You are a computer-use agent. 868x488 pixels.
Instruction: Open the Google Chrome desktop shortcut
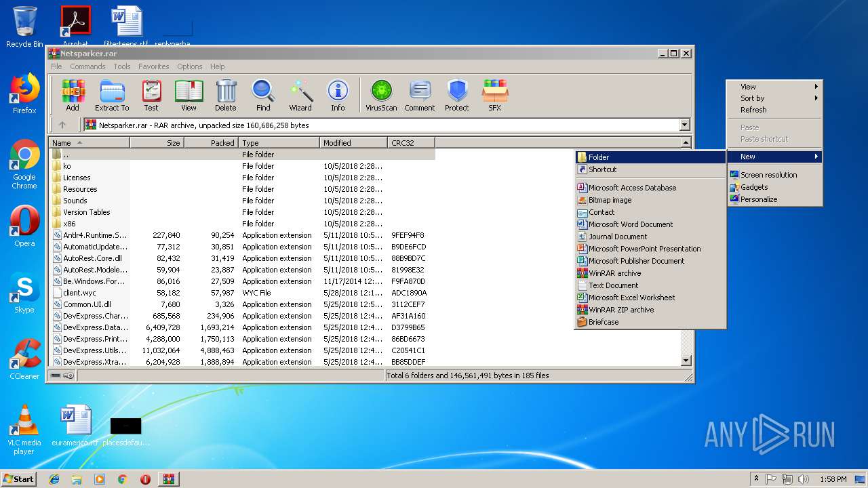click(24, 164)
